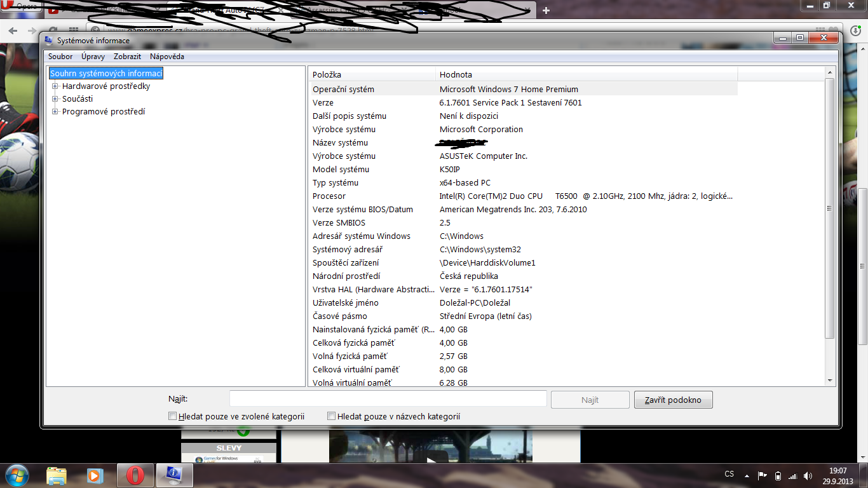The width and height of the screenshot is (868, 488).
Task: Click the Zavřít podokno button
Action: click(673, 400)
